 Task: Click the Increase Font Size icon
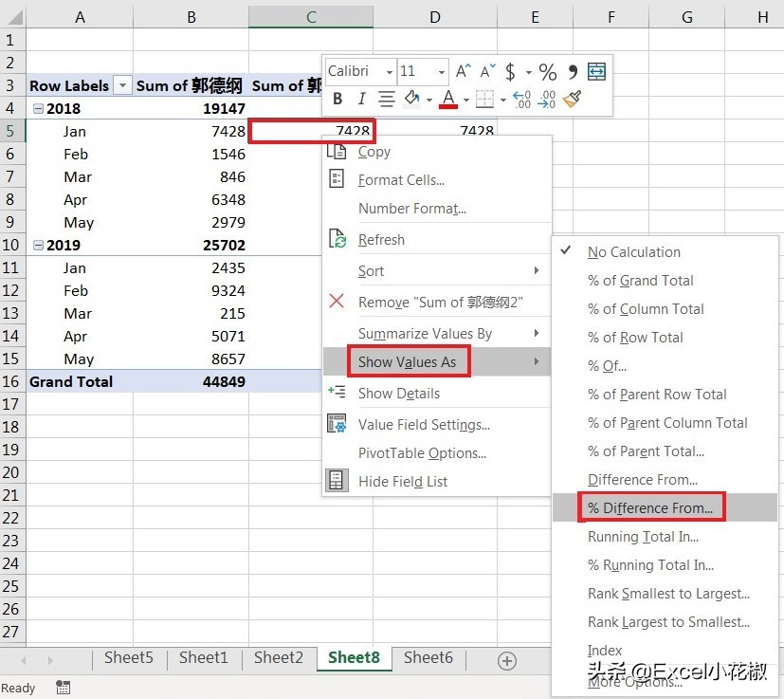point(464,72)
